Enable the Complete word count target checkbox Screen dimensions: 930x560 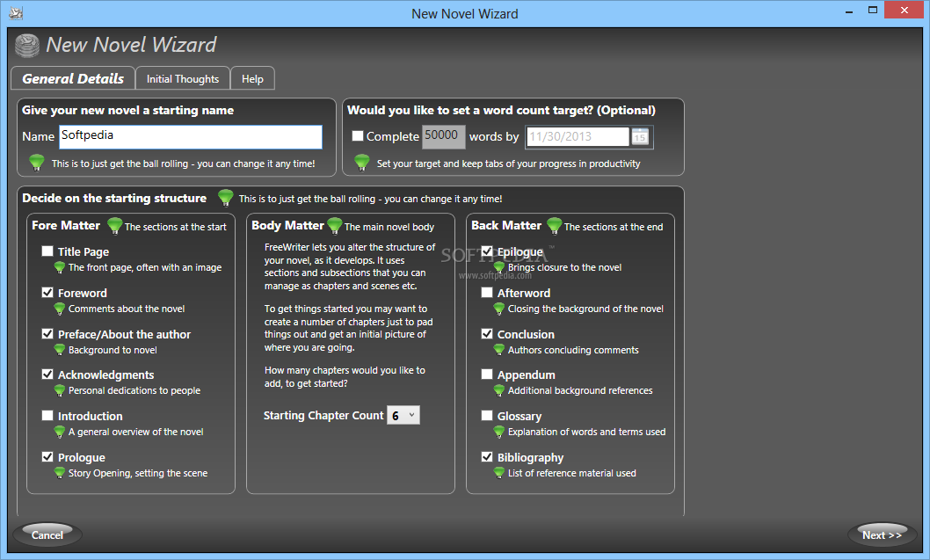(x=358, y=136)
